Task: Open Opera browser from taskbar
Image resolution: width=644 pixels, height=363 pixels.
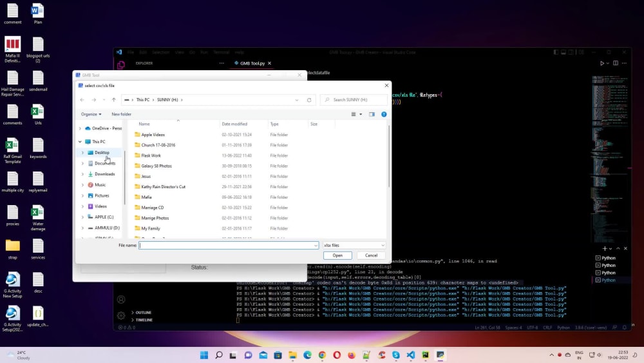Action: [x=337, y=355]
